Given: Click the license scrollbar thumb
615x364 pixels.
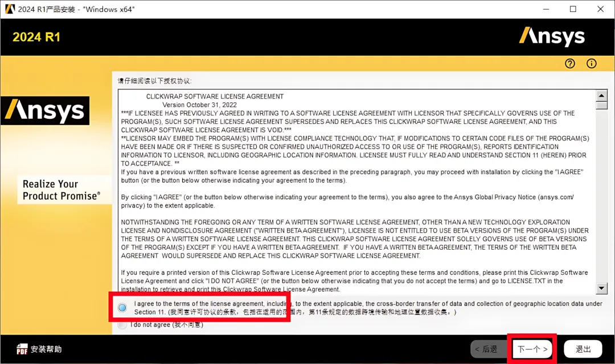Looking at the screenshot, I should point(601,106).
